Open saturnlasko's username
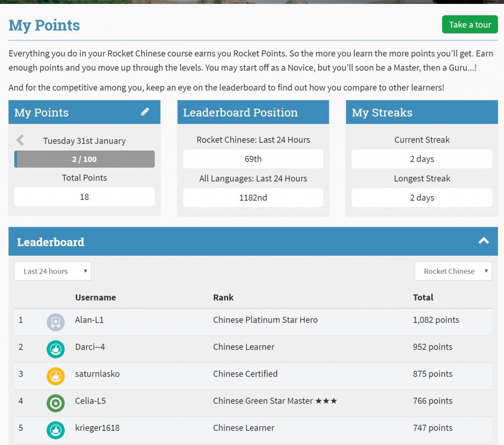The image size is (504, 445). click(x=97, y=374)
